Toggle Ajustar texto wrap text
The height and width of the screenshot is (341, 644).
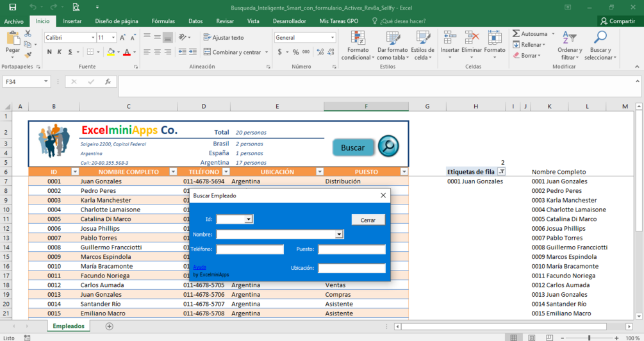click(224, 37)
